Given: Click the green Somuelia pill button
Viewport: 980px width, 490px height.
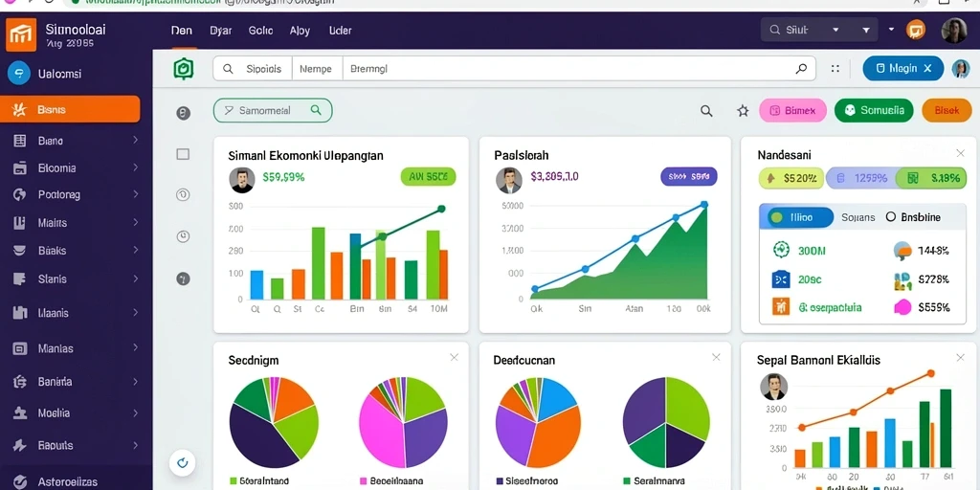Looking at the screenshot, I should [x=874, y=111].
